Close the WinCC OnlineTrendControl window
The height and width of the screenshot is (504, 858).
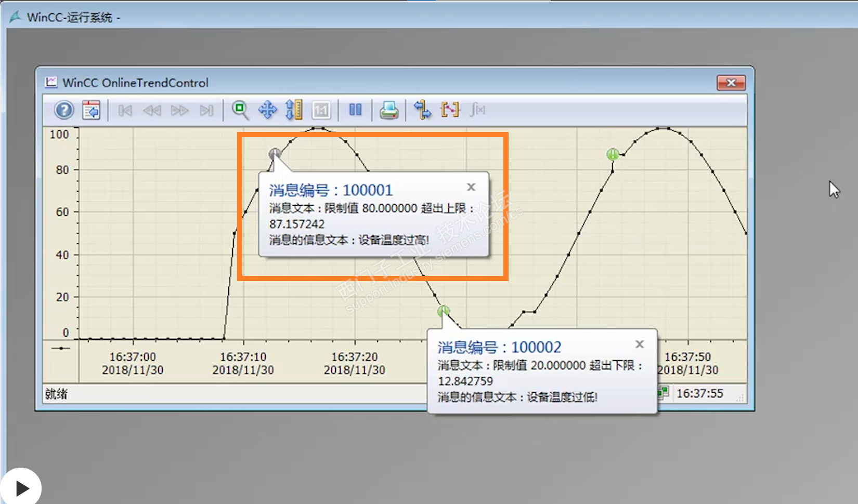tap(731, 83)
